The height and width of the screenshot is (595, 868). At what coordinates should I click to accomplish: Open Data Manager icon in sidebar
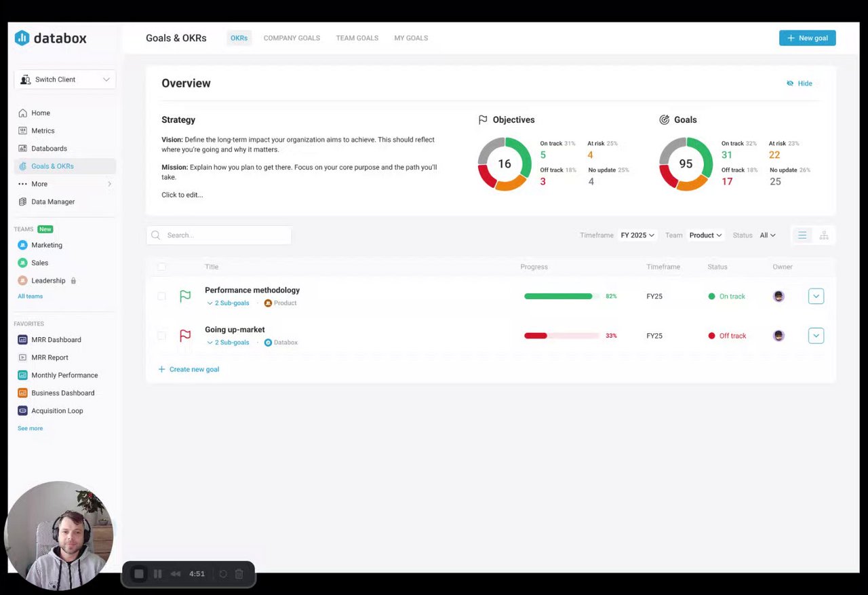pos(22,201)
